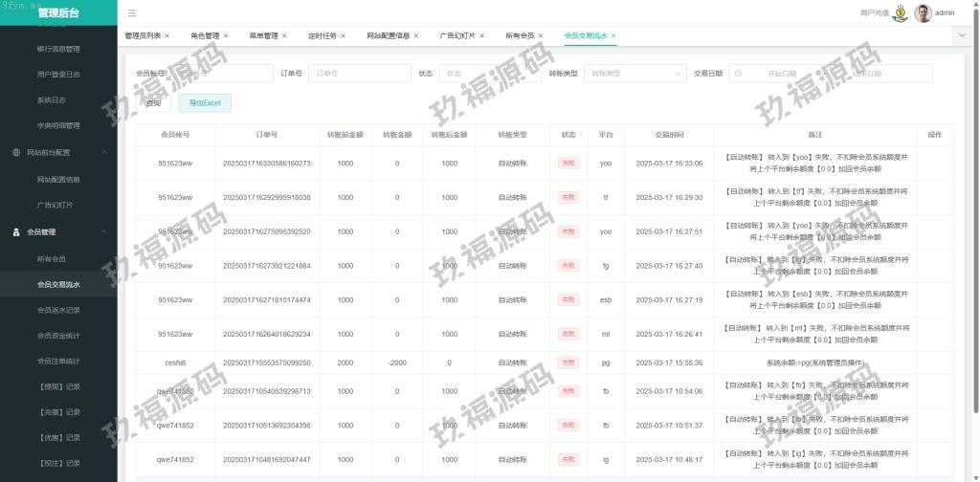Close the 会员交易流水 tab
Screen dimensions: 980x482
pos(613,35)
